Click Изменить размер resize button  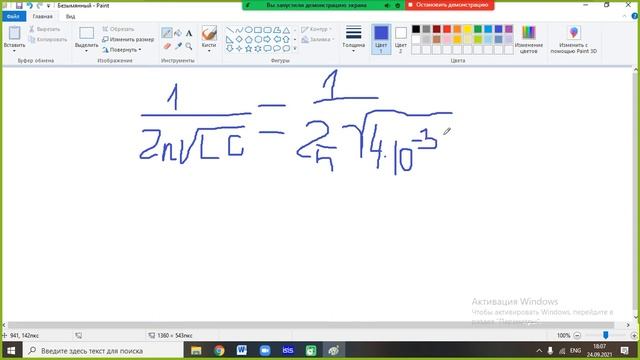point(128,40)
